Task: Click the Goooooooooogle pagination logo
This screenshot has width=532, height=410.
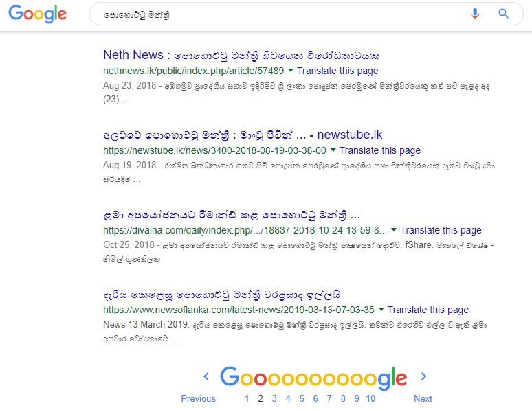Action: coord(313,378)
